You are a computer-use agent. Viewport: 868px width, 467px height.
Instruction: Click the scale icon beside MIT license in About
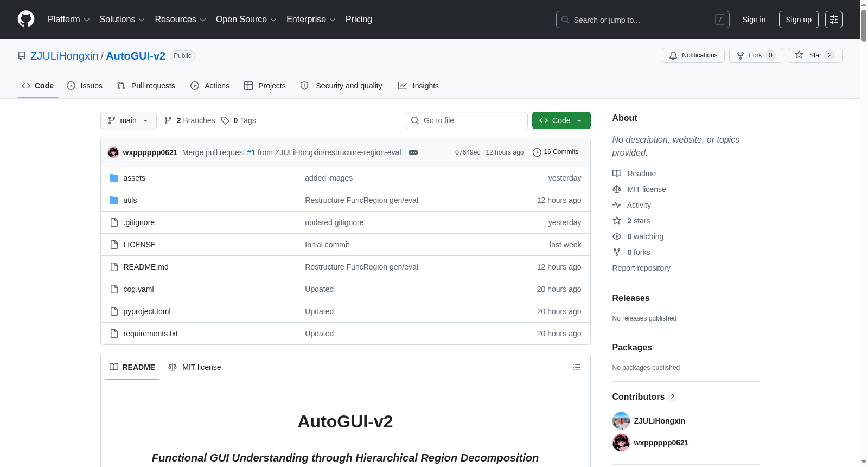(617, 189)
